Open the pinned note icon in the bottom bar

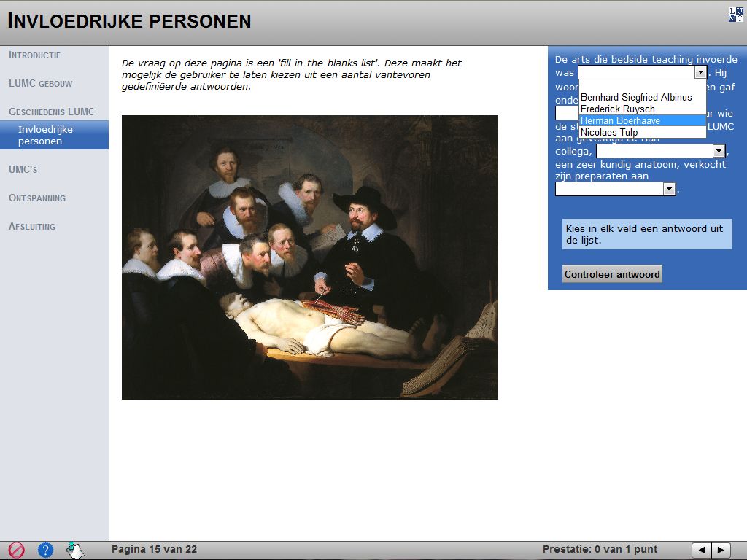[75, 550]
